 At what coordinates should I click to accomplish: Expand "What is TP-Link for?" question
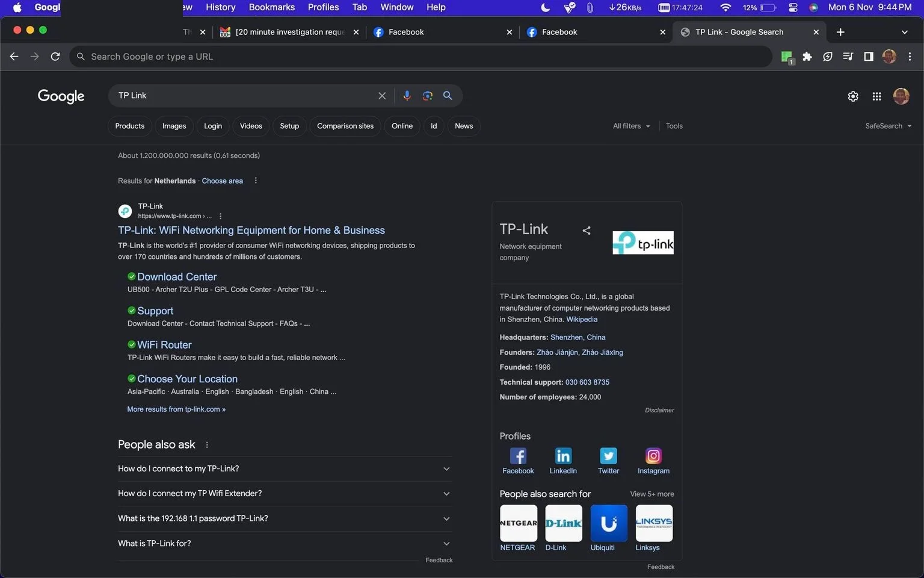click(285, 543)
